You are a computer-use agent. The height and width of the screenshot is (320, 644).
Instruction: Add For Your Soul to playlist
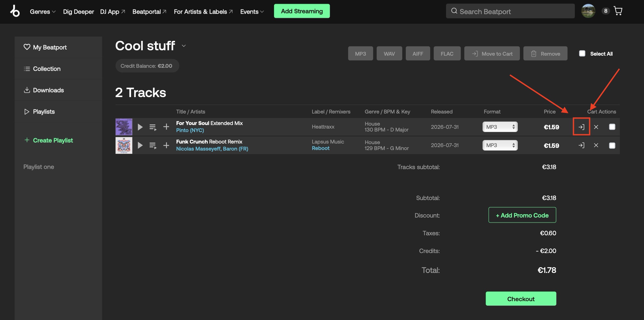coord(166,127)
